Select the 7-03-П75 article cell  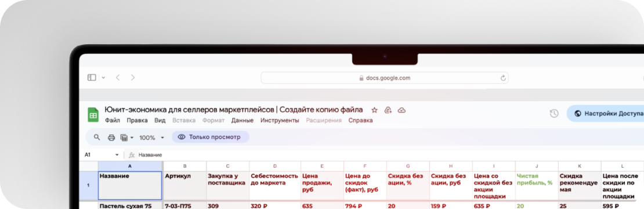(185, 206)
